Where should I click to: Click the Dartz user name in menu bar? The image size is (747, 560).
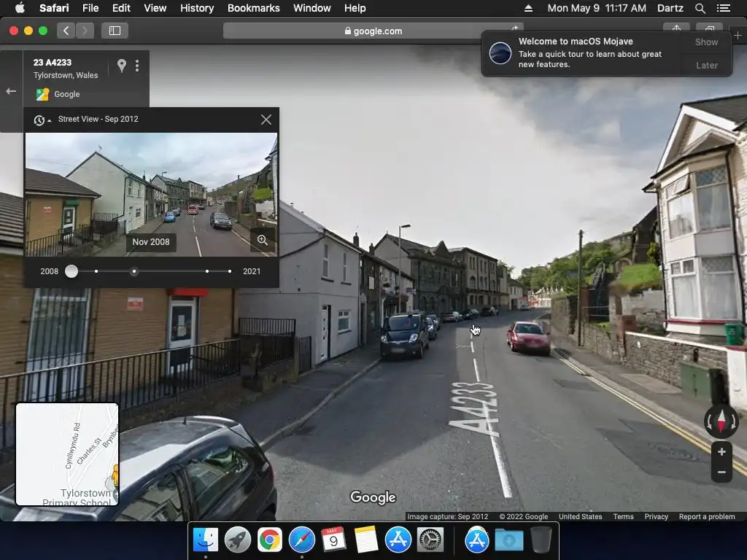pyautogui.click(x=670, y=8)
